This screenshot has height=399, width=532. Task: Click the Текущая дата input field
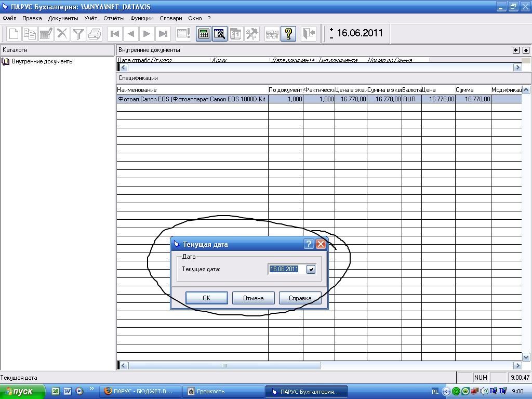[287, 269]
